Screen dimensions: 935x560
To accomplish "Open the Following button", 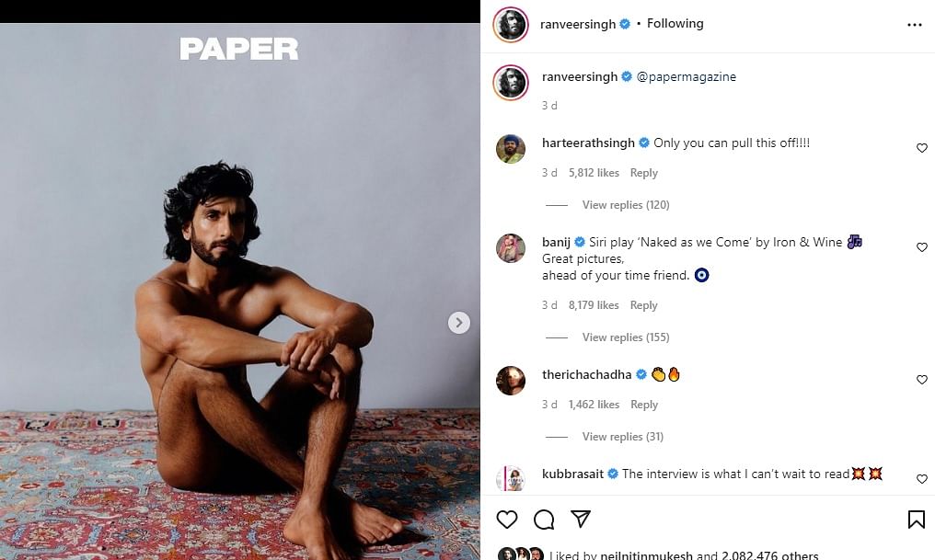I will (x=675, y=23).
